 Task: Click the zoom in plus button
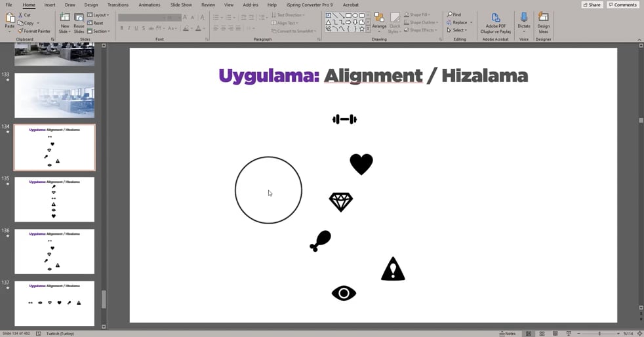pyautogui.click(x=618, y=334)
